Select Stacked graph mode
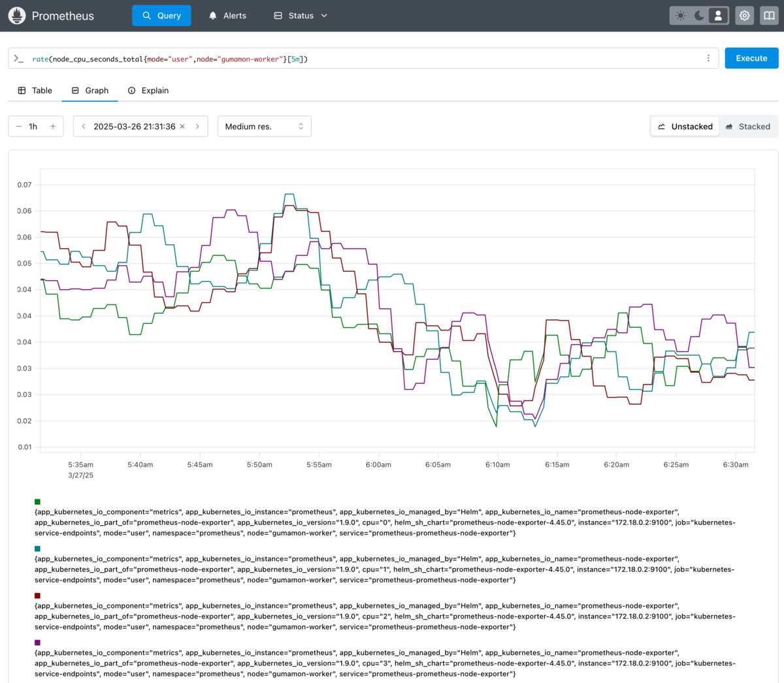The image size is (784, 683). point(747,127)
